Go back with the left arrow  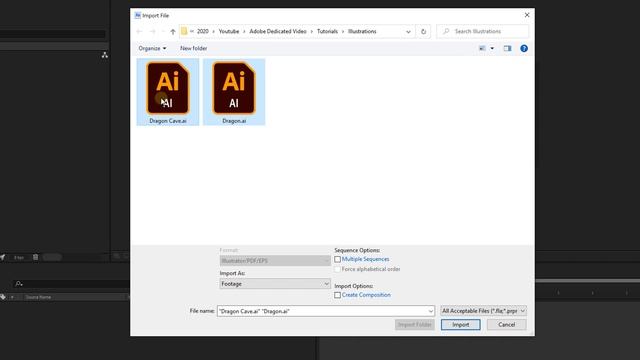[140, 31]
